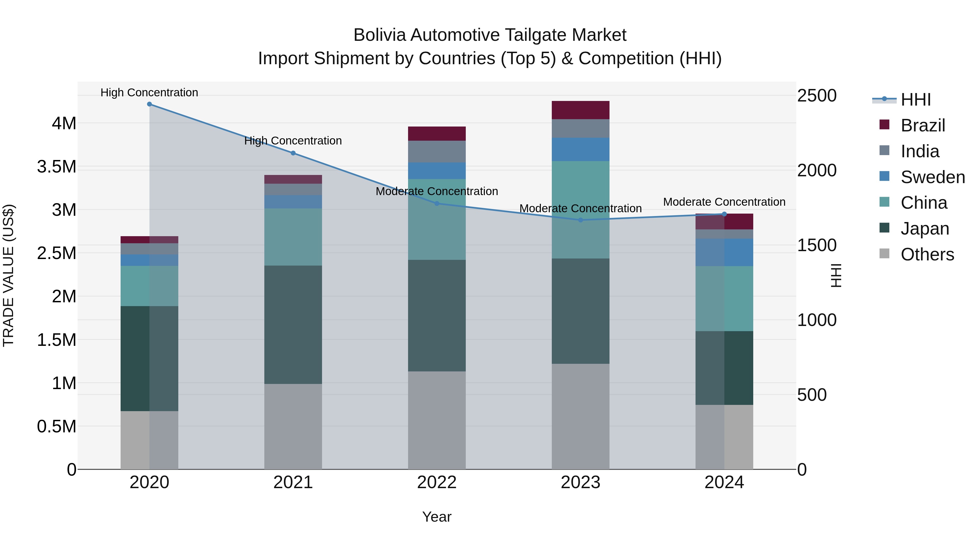The image size is (980, 551).
Task: Click the 2023 HHI data point
Action: tap(581, 220)
